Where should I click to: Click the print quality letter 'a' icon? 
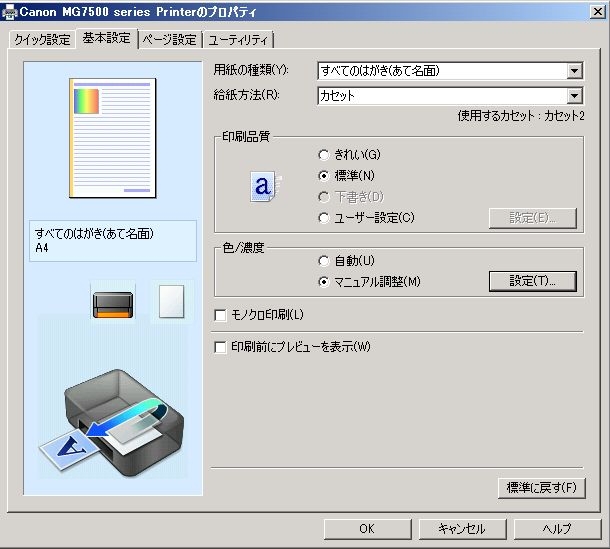266,186
